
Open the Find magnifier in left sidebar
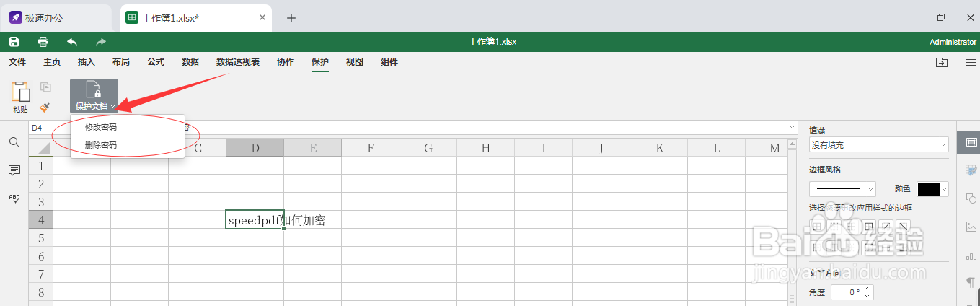(x=14, y=142)
